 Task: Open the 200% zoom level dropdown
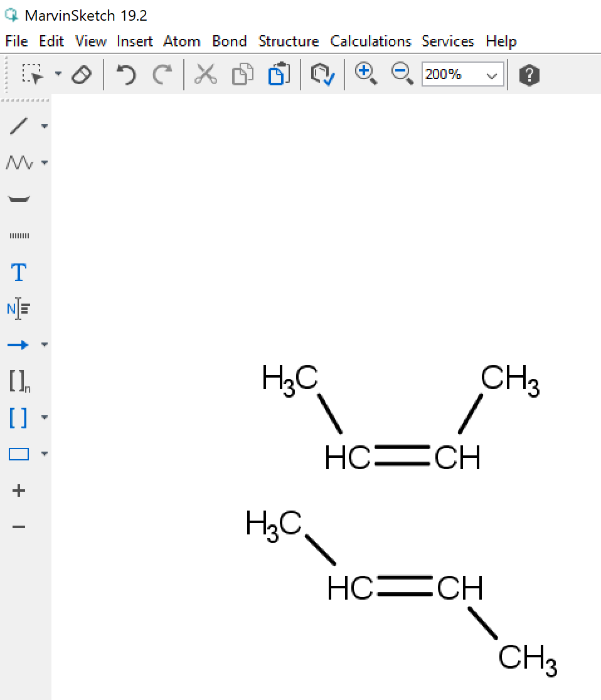pyautogui.click(x=492, y=75)
